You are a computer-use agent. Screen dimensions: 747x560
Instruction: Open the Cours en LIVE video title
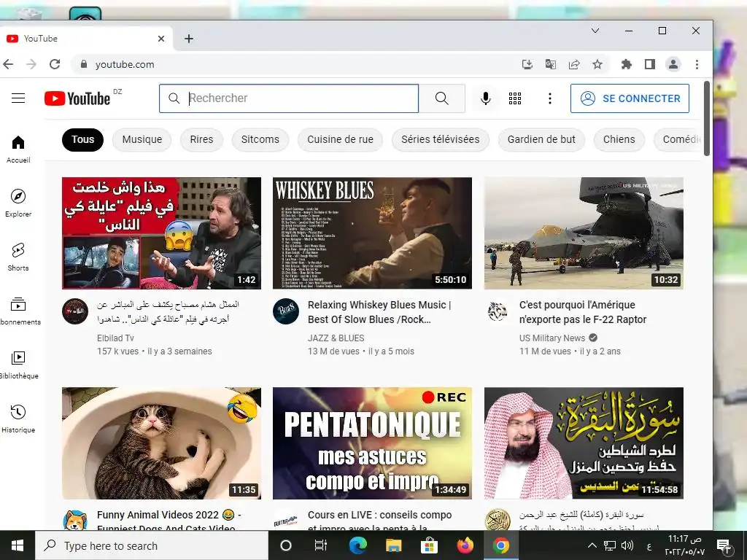click(379, 521)
